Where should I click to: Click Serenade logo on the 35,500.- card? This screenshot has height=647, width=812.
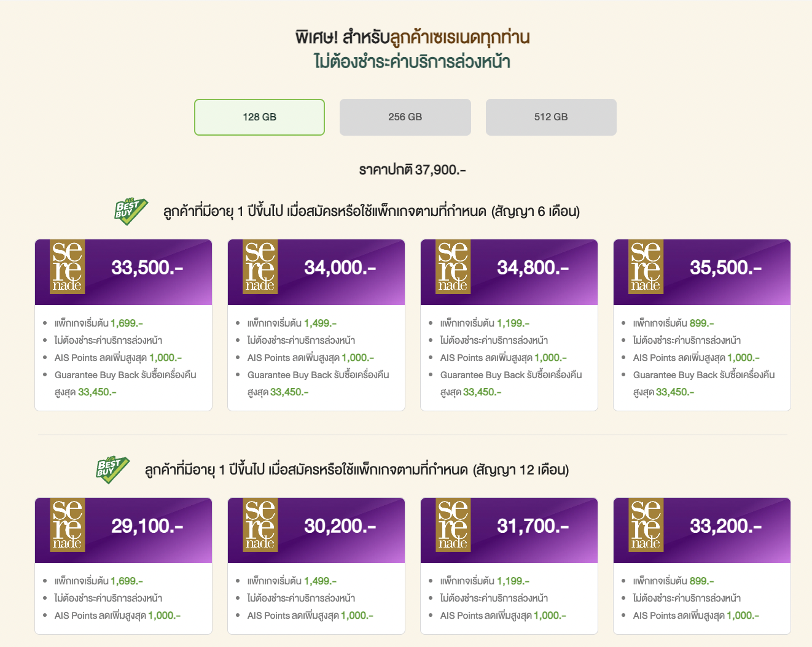coord(646,267)
